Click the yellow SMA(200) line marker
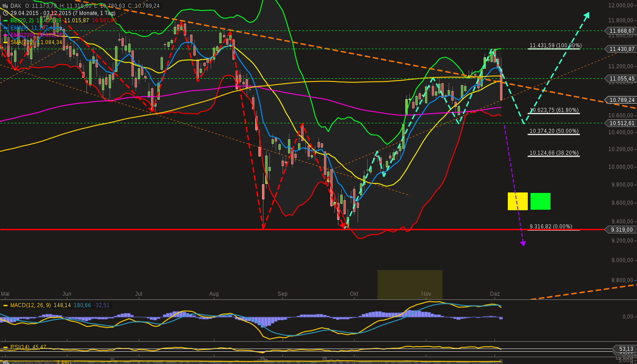 (x=5, y=42)
